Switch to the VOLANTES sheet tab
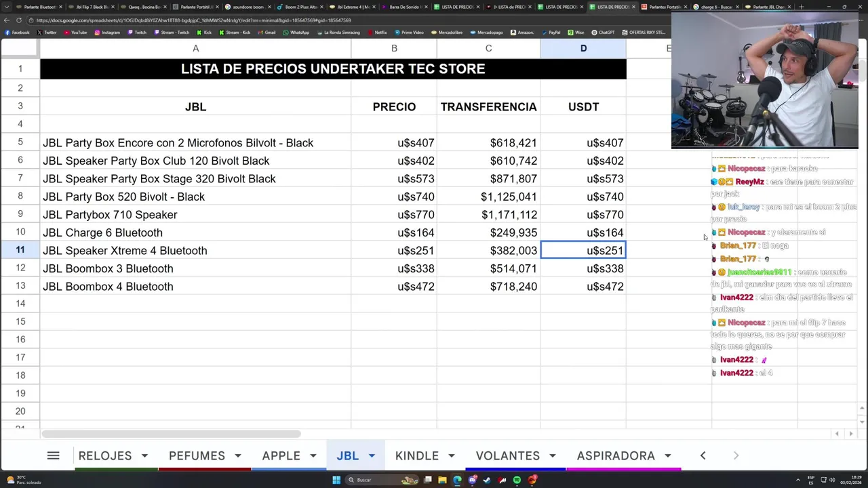The height and width of the screenshot is (488, 868). [508, 455]
